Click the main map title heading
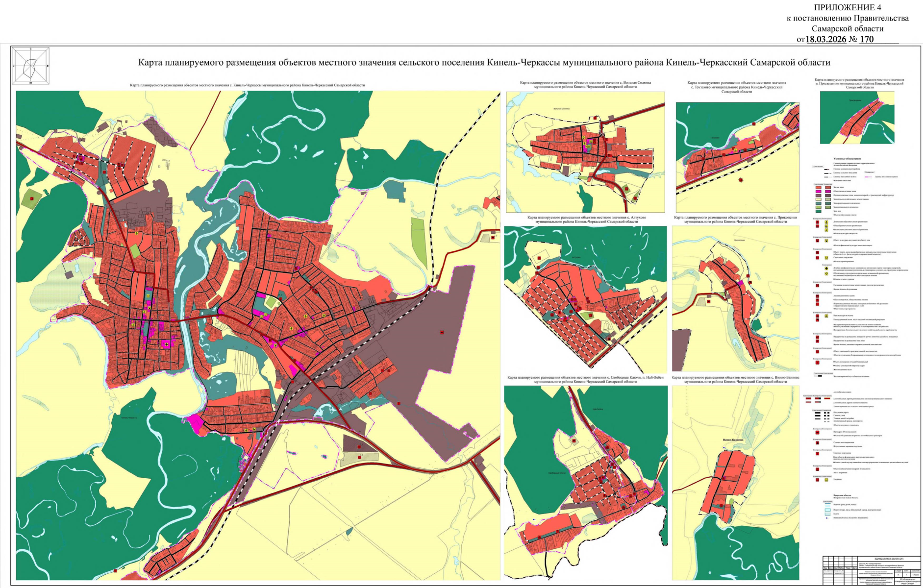The height and width of the screenshot is (588, 923). coord(484,63)
